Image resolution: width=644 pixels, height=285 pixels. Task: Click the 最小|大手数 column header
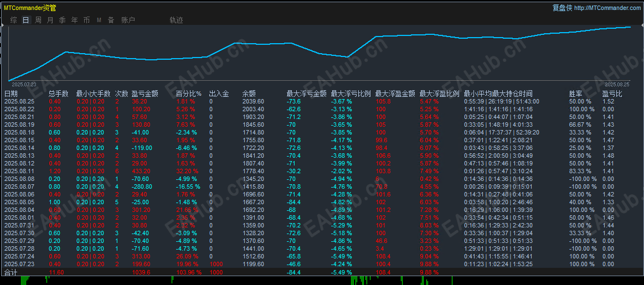pyautogui.click(x=94, y=94)
